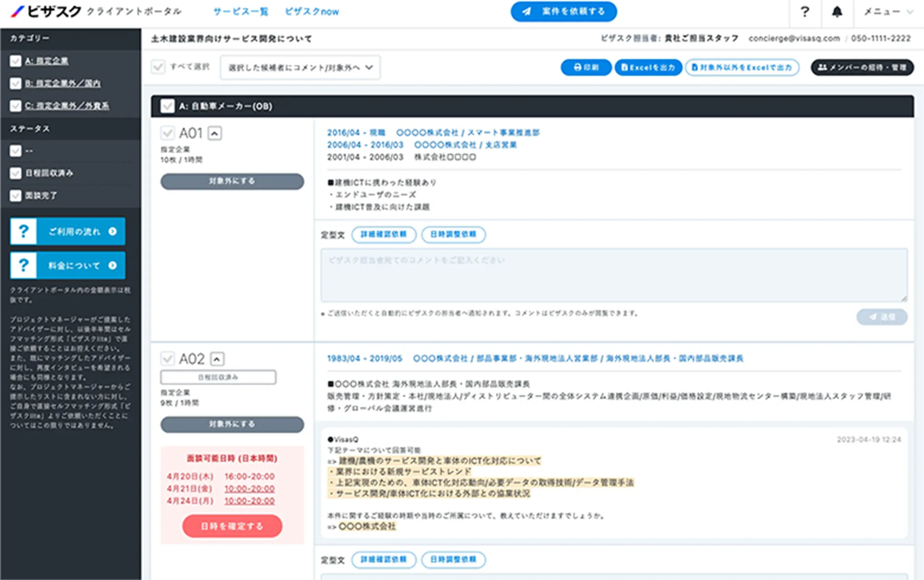Screen dimensions: 924x580
Task: Toggle category B: 指定企業外/国内 checkbox
Action: click(15, 84)
